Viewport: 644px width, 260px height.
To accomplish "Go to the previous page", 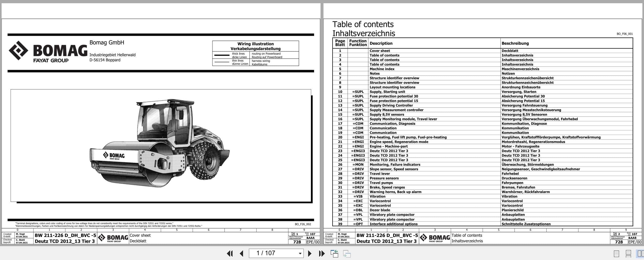I will click(x=242, y=253).
